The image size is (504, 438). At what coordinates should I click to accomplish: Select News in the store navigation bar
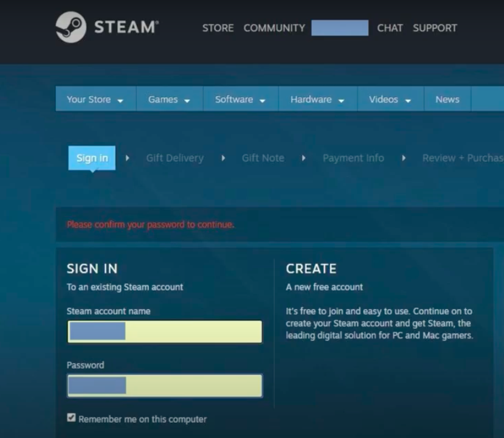pyautogui.click(x=447, y=99)
